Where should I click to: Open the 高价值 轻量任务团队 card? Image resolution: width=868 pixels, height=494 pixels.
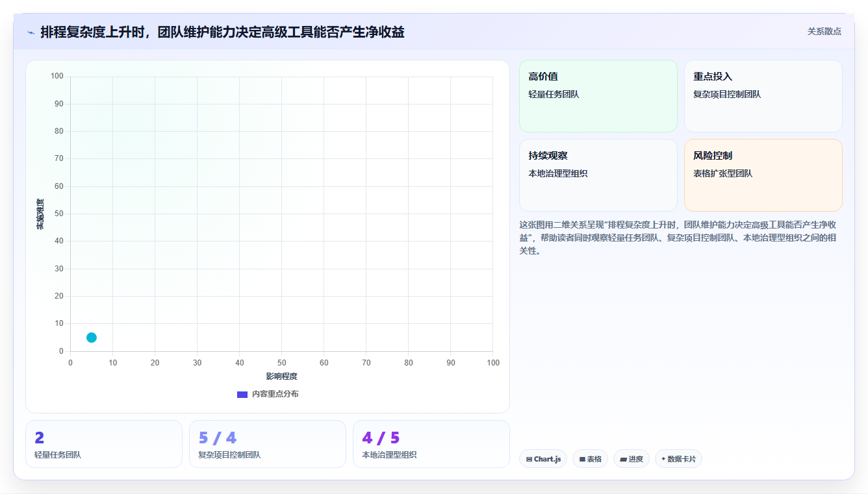[x=598, y=96]
